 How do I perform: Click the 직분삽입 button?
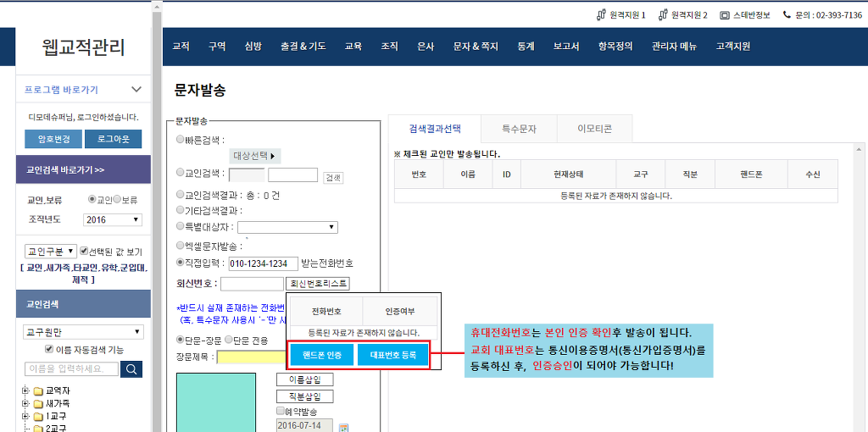pos(305,396)
